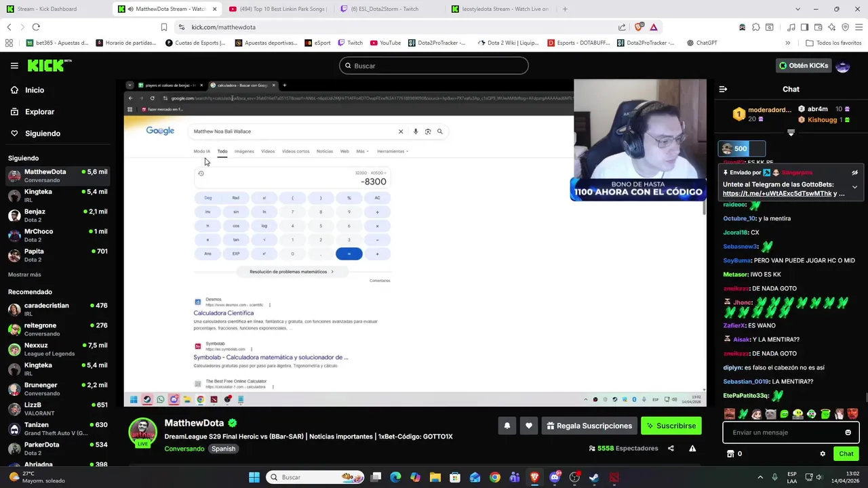Viewport: 868px width, 488px height.
Task: Open Steam from the taskbar
Action: coord(594,477)
